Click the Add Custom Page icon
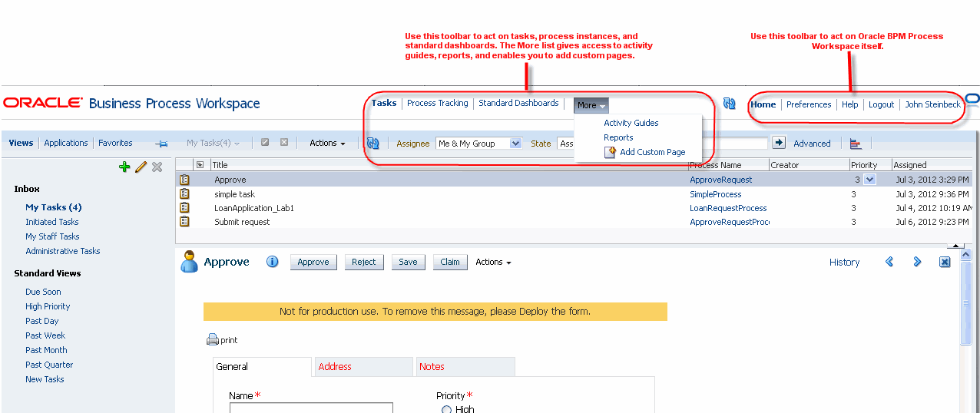Image resolution: width=980 pixels, height=413 pixels. point(611,152)
